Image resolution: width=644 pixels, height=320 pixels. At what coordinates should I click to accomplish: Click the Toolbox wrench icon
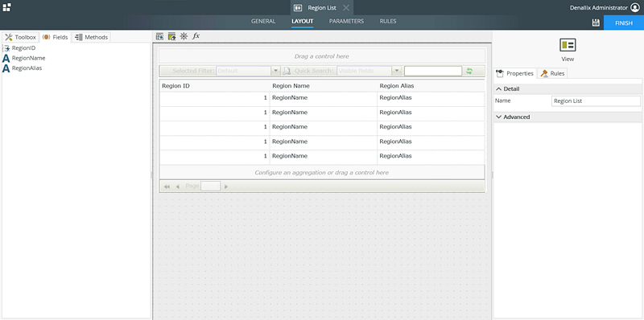pyautogui.click(x=9, y=37)
